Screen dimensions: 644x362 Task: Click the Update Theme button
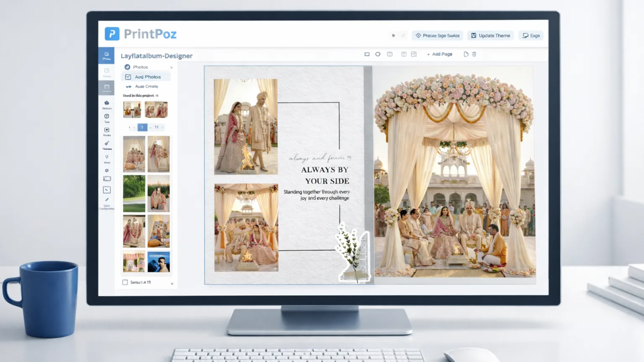tap(491, 35)
